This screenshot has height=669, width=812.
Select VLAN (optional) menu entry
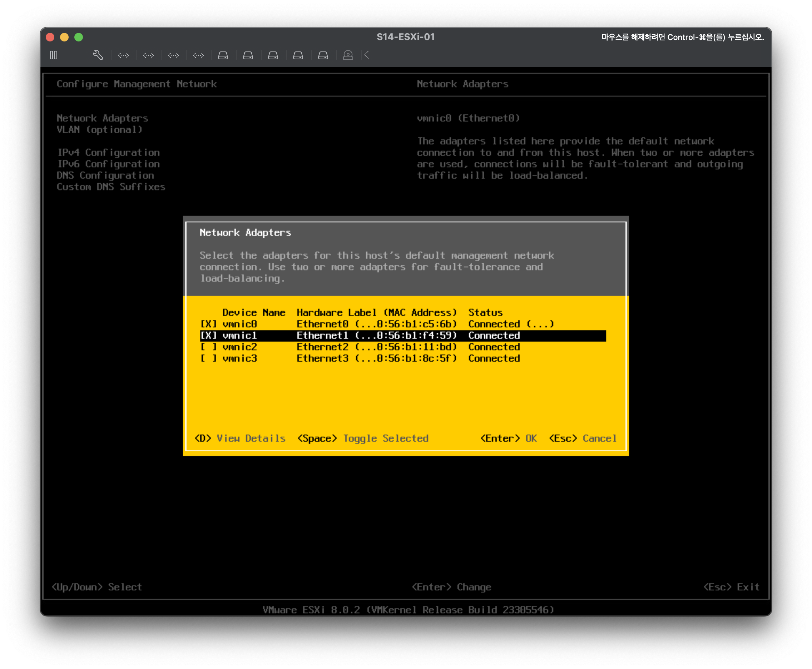99,130
